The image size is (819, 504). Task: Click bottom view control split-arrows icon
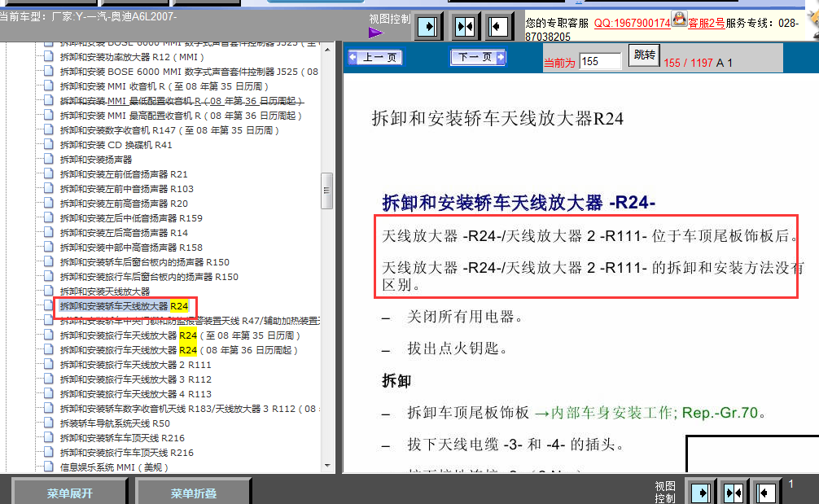pos(734,493)
